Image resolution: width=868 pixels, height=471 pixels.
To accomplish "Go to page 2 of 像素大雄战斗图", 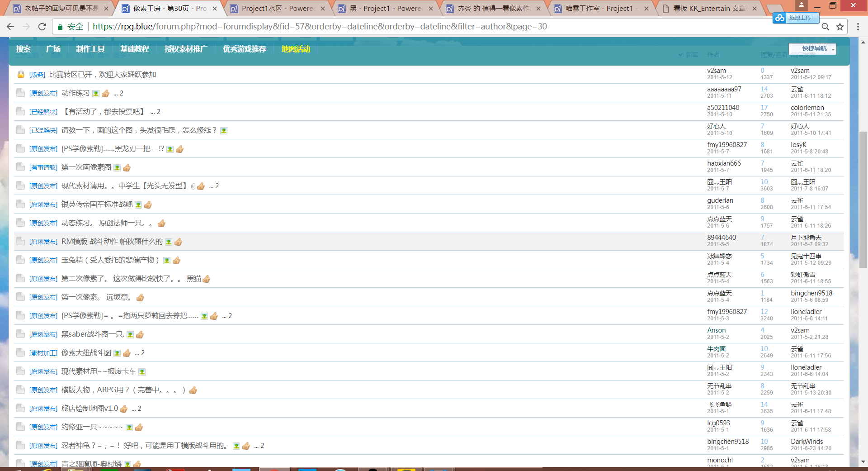I will pyautogui.click(x=142, y=353).
